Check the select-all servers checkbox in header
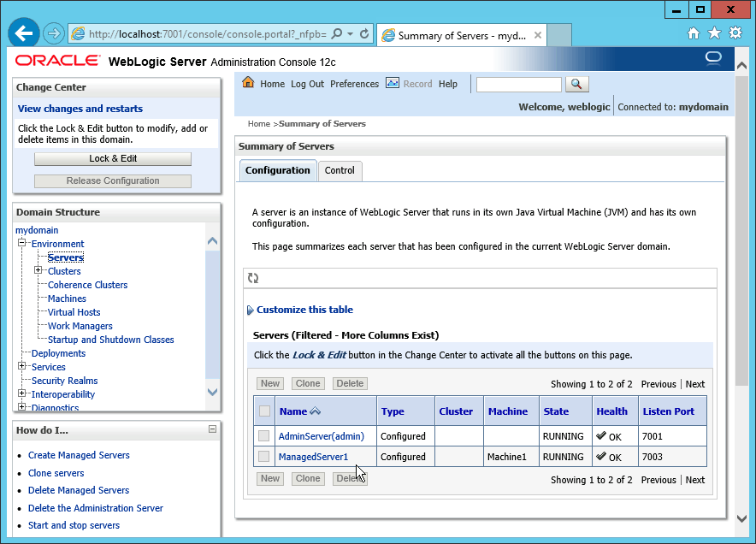Screen dimensions: 756x544 coord(264,411)
